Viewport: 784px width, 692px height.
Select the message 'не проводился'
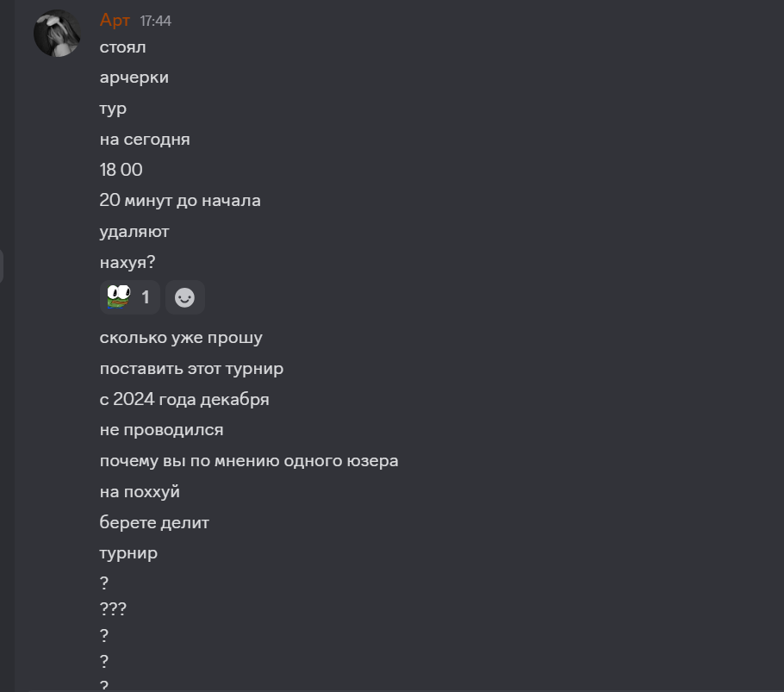coord(161,430)
